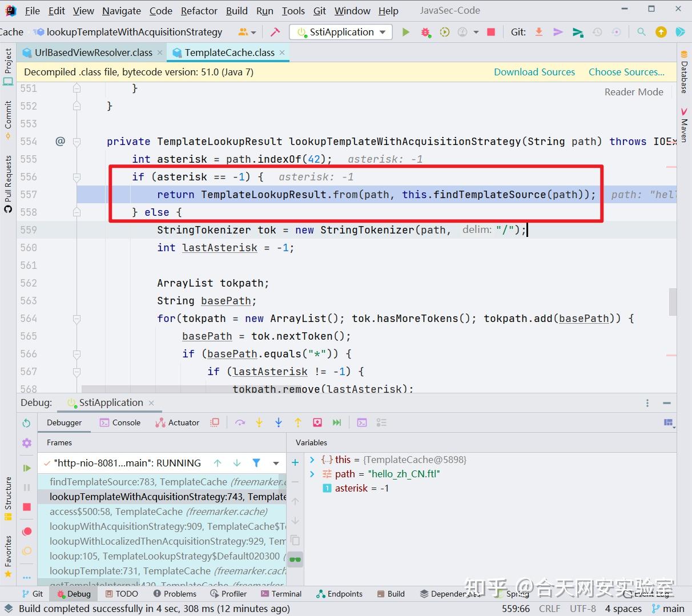Click Choose Sources link
Viewport: 692px width, 616px height.
pos(626,72)
